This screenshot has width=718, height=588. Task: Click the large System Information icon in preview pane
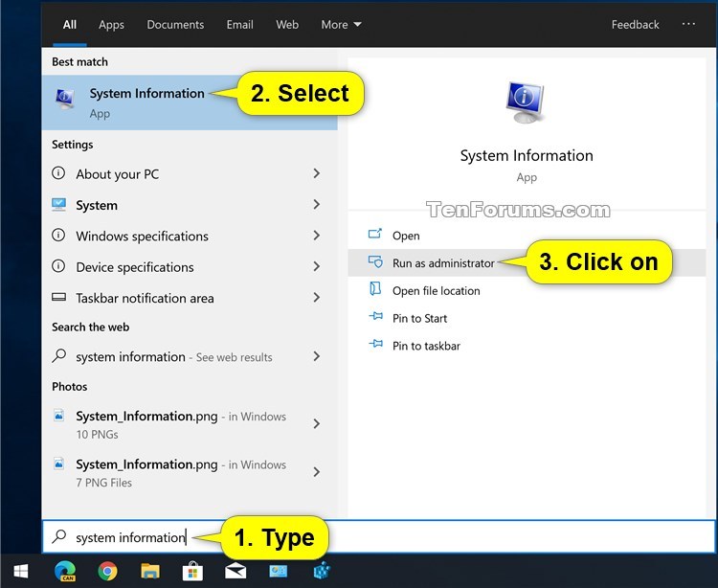click(525, 102)
